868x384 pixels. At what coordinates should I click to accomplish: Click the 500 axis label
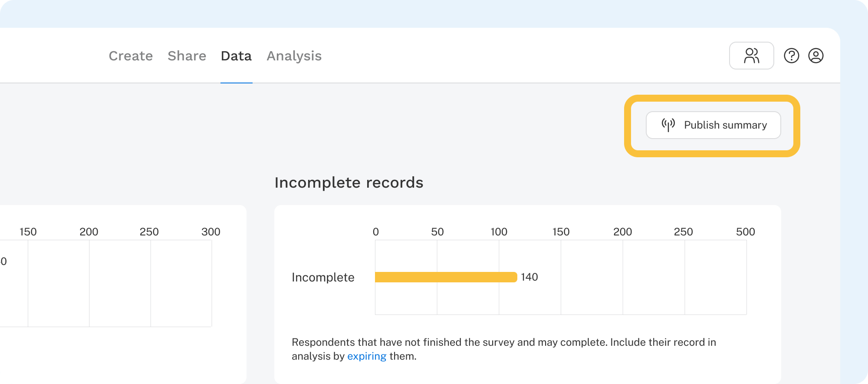pos(745,232)
